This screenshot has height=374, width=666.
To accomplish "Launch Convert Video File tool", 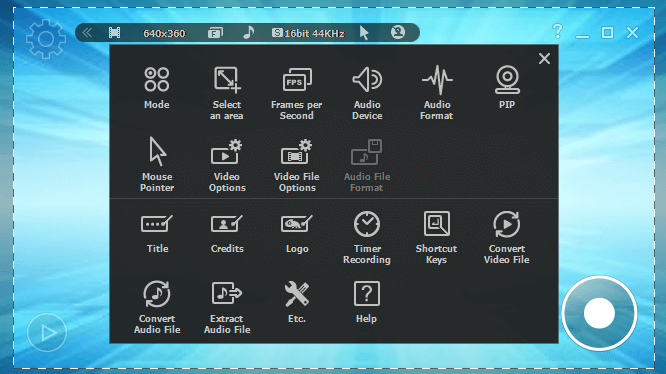I will (506, 238).
